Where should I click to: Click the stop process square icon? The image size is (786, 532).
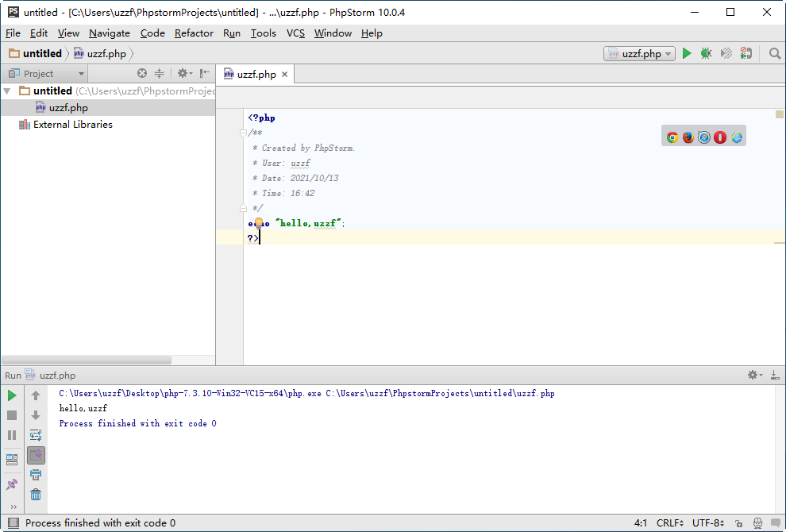(12, 415)
